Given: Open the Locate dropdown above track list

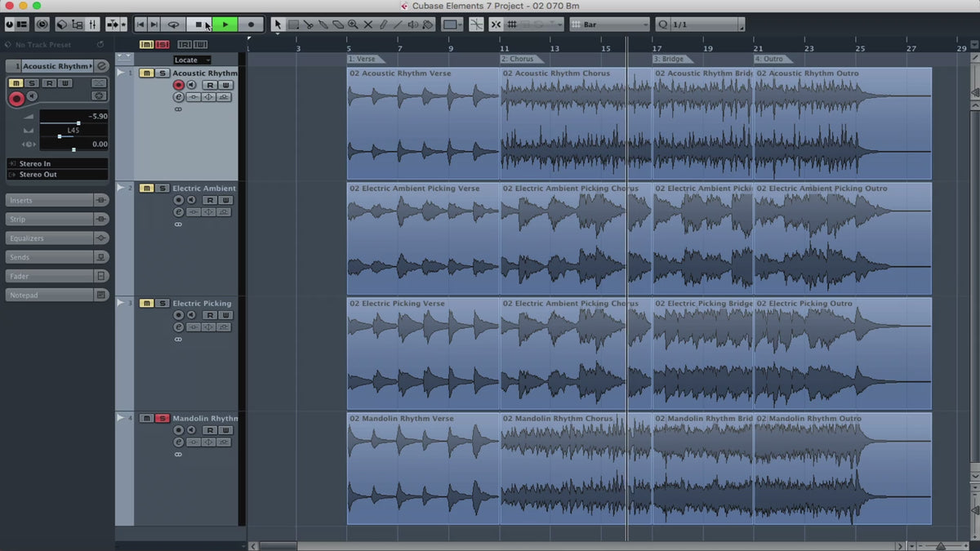Looking at the screenshot, I should click(192, 60).
